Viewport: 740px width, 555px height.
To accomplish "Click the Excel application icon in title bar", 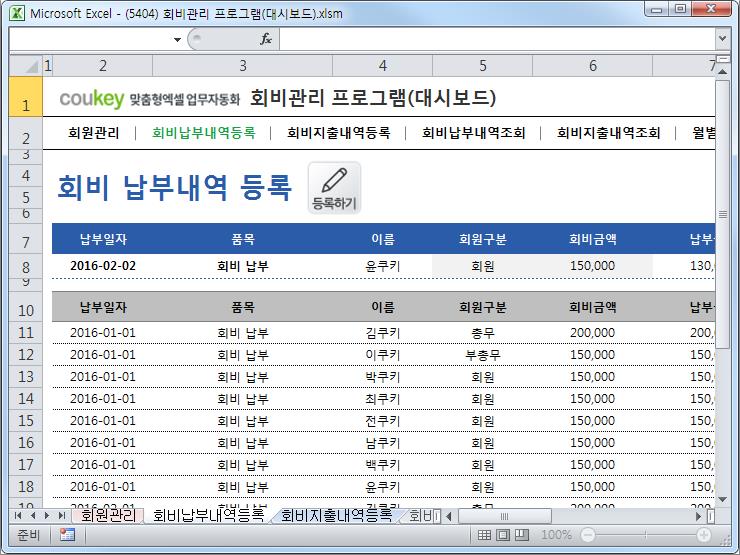I will click(x=17, y=13).
